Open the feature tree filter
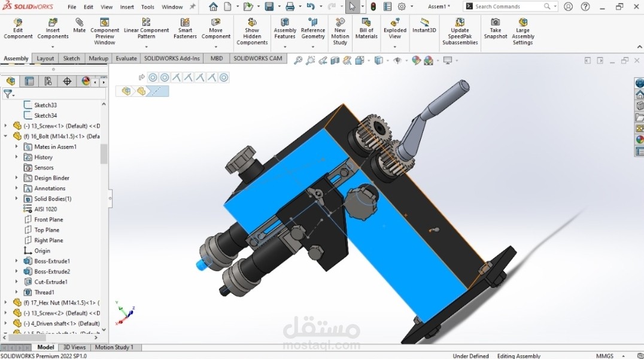The image size is (644, 359). click(x=8, y=94)
